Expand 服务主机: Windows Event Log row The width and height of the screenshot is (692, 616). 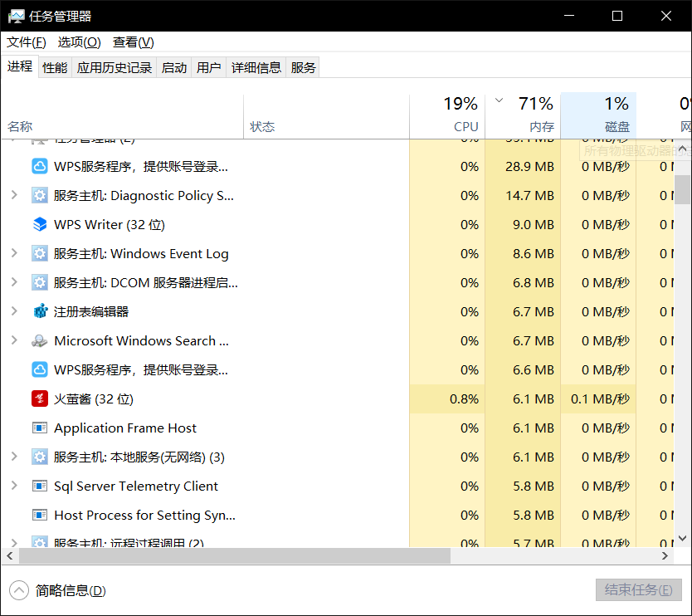click(x=14, y=253)
